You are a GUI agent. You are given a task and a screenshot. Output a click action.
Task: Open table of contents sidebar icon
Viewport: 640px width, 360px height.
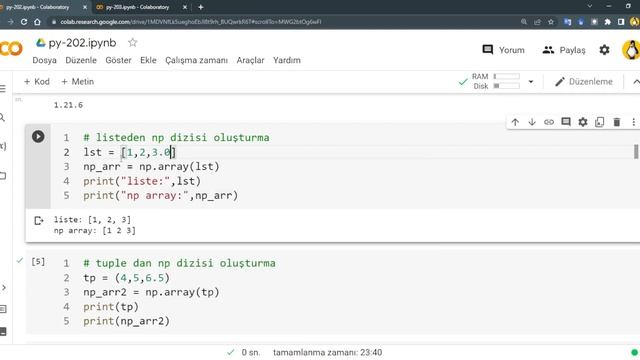tap(3, 89)
